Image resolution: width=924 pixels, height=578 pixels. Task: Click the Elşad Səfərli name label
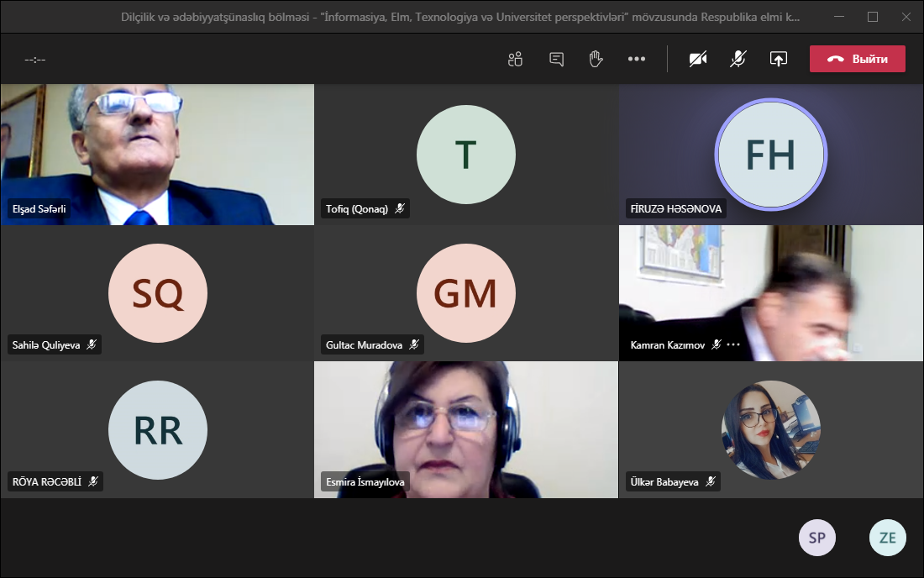[x=39, y=208]
